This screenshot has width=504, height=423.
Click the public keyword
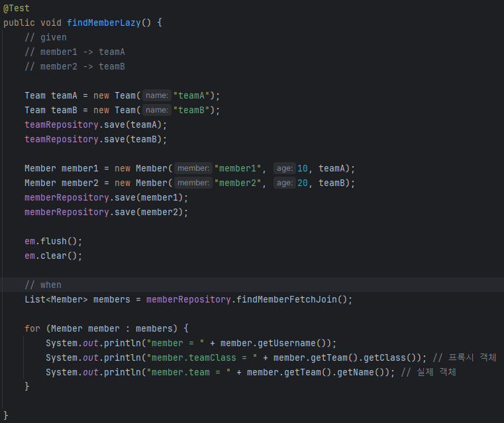(19, 23)
